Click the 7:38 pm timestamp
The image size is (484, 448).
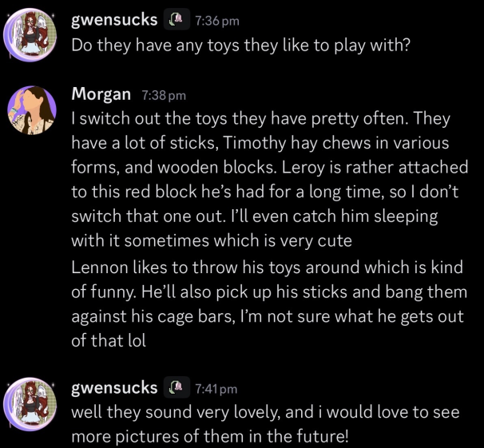163,95
